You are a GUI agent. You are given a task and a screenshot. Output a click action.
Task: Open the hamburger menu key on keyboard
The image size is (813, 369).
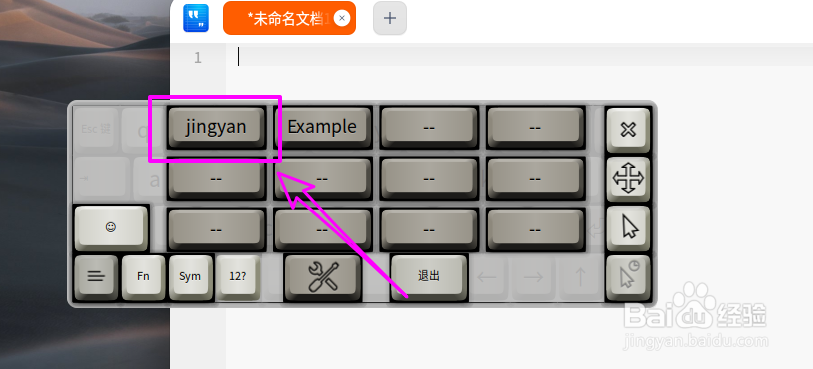pyautogui.click(x=96, y=277)
